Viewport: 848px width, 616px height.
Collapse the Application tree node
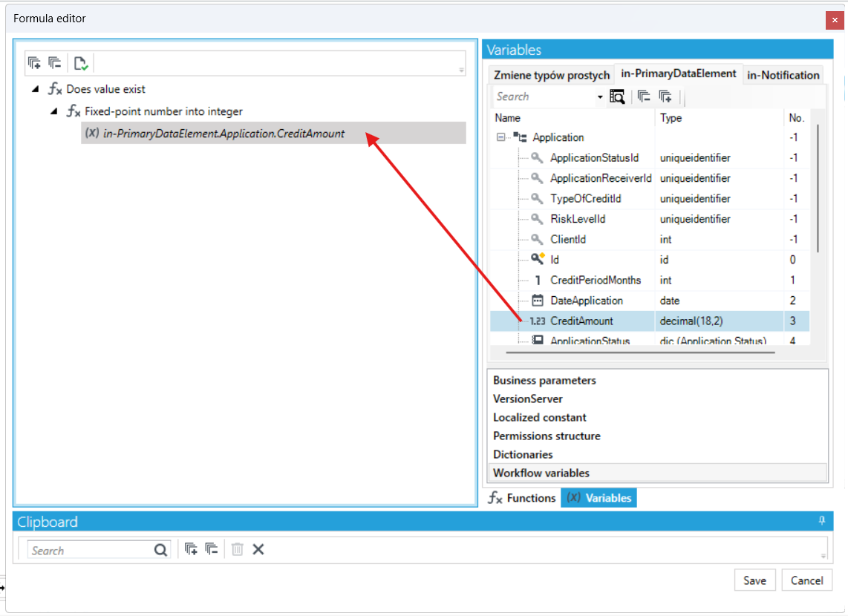click(x=500, y=137)
